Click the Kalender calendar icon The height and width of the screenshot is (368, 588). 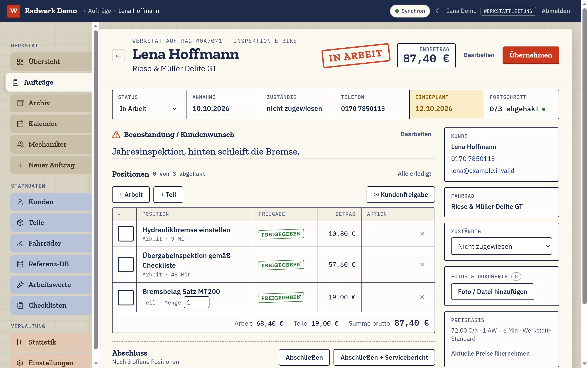20,124
